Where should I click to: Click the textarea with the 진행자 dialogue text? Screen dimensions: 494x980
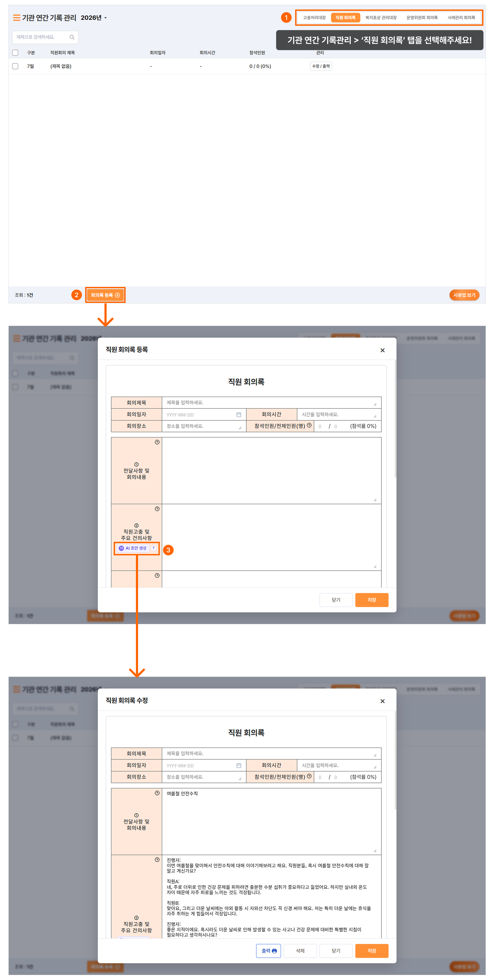click(x=271, y=897)
